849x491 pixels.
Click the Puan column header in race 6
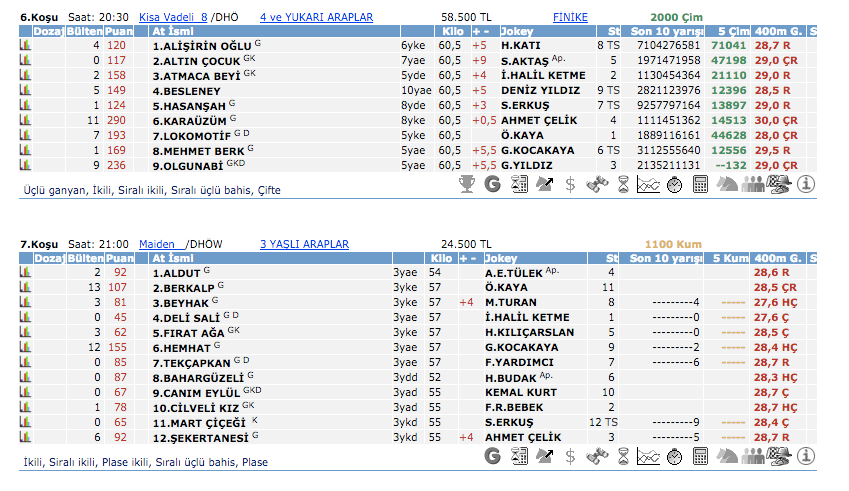118,32
